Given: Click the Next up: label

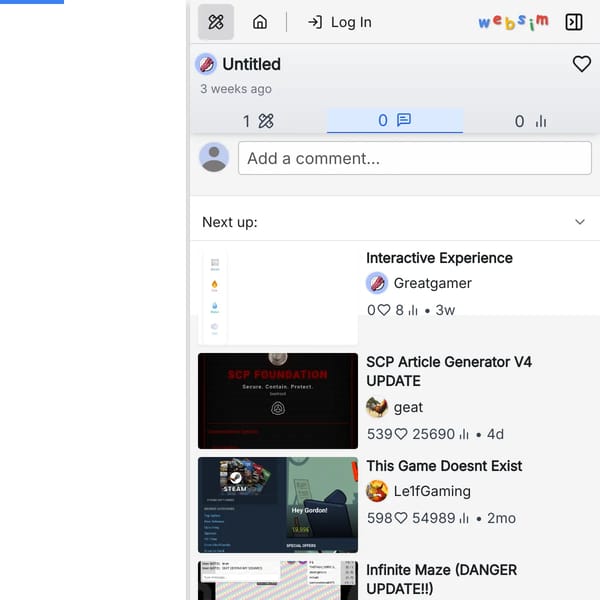Looking at the screenshot, I should click(230, 222).
